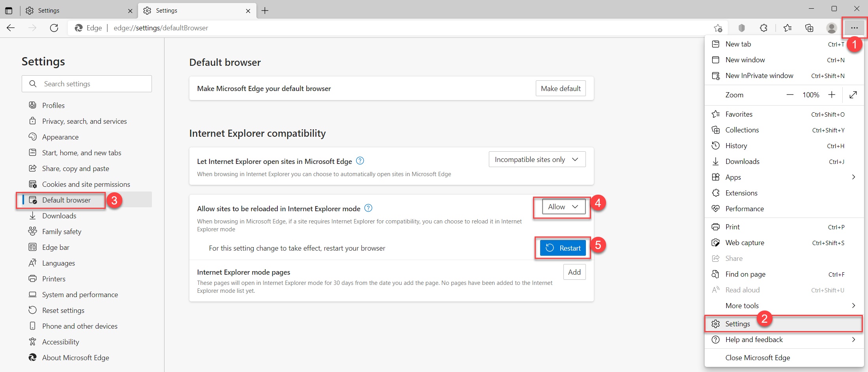Open Cookies and site permissions
The height and width of the screenshot is (372, 868).
point(87,184)
